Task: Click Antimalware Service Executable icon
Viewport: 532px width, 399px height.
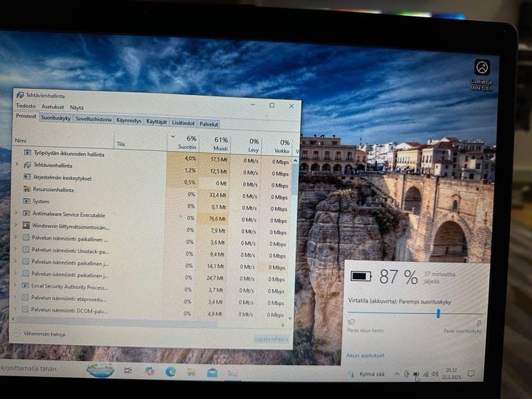Action: (x=26, y=213)
